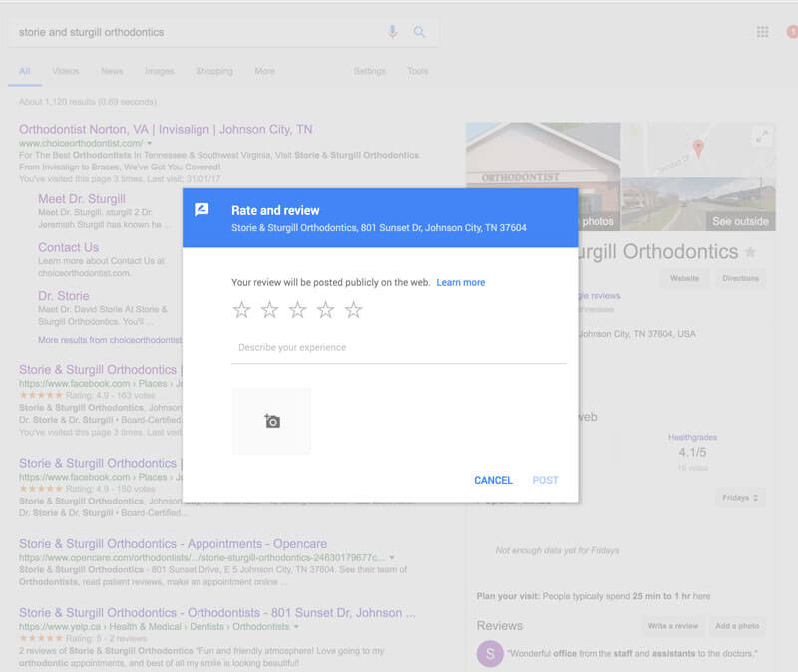The height and width of the screenshot is (672, 798).
Task: Switch to the Videos tab
Action: pos(66,71)
